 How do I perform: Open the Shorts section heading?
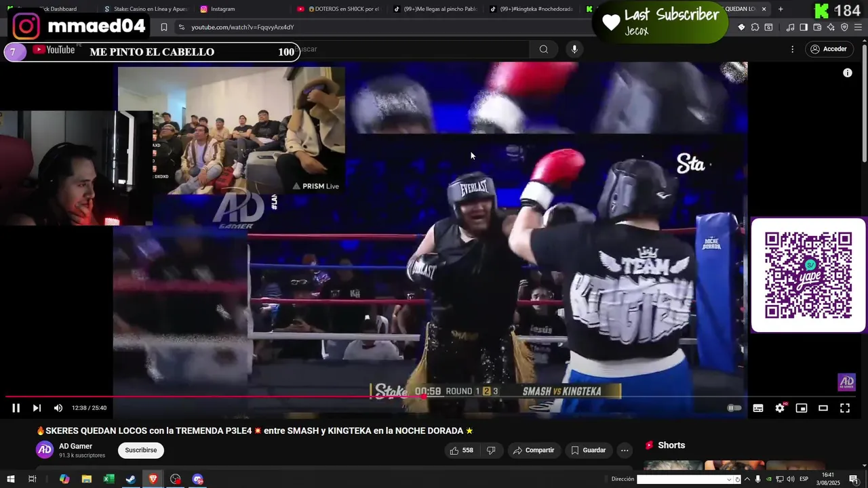pos(671,445)
